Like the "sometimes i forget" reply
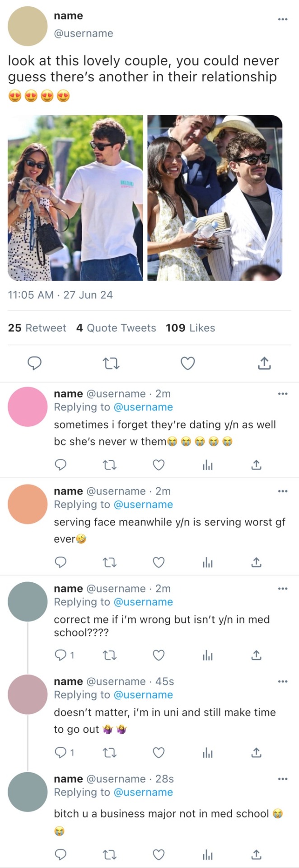The image size is (299, 868). click(x=159, y=465)
